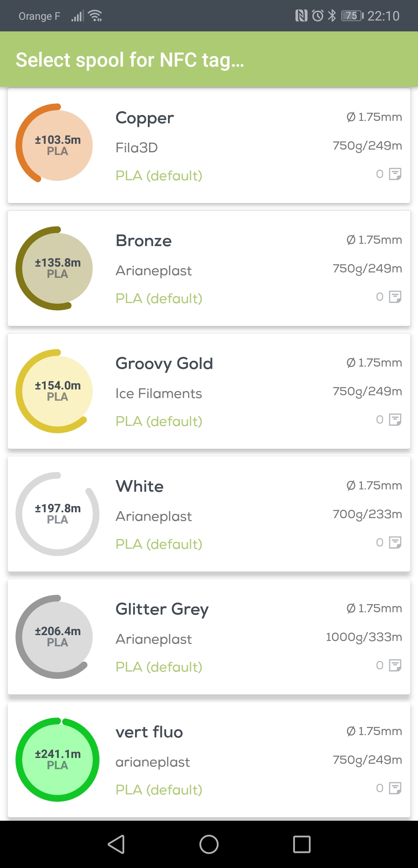Select the Copper spool by its name

(145, 118)
